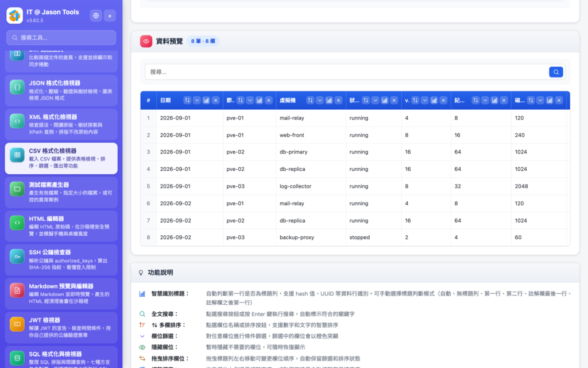Open chart statistics for 狀 column
The width and height of the screenshot is (588, 368).
coord(385,100)
